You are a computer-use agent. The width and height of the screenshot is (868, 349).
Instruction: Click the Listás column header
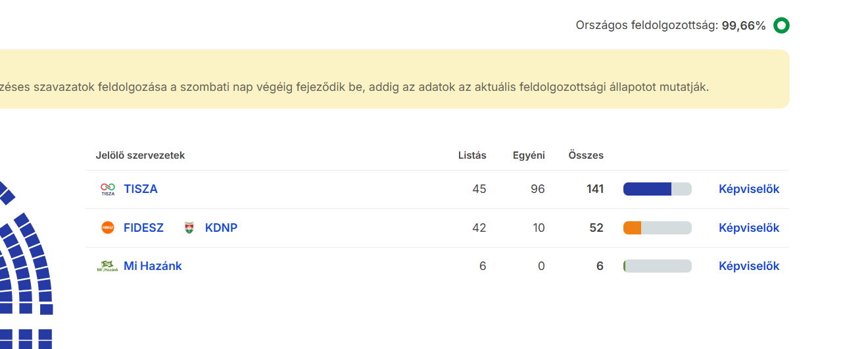coord(472,155)
